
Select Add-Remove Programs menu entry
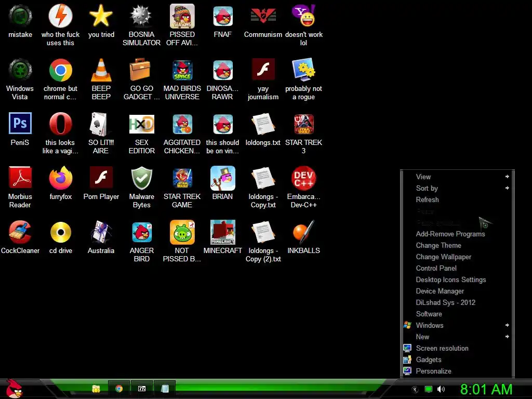pyautogui.click(x=457, y=234)
